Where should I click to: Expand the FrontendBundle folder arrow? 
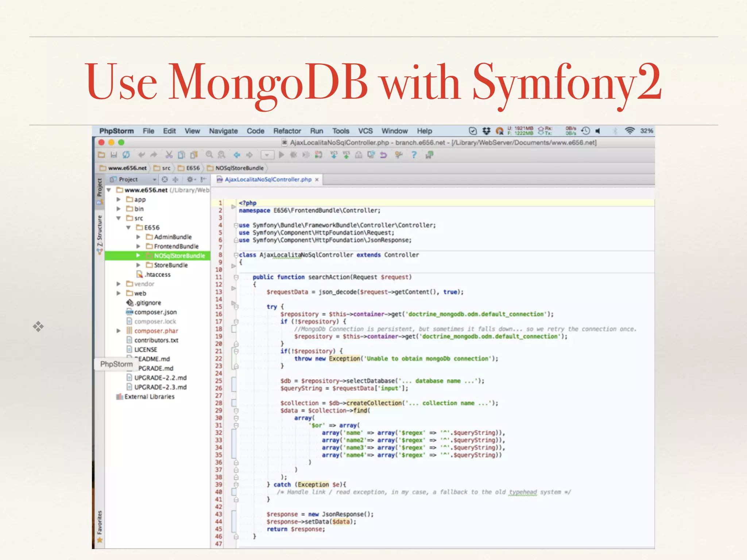pos(138,246)
